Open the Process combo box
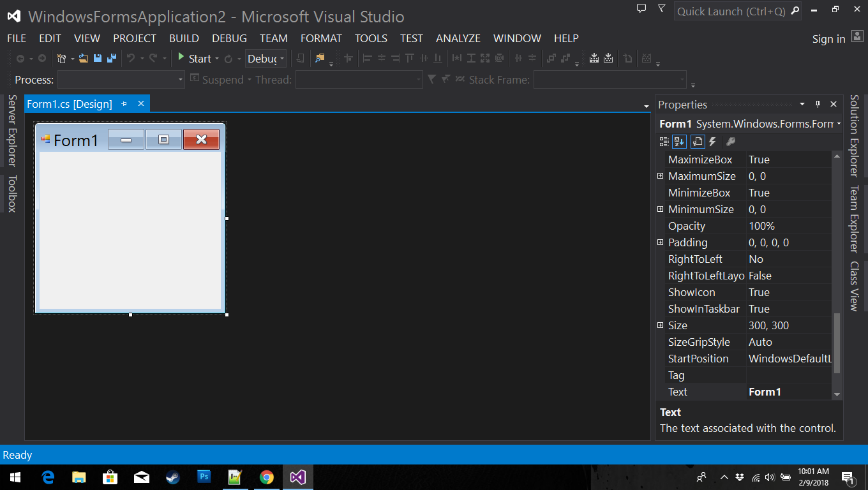Viewport: 868px width, 490px height. point(121,79)
